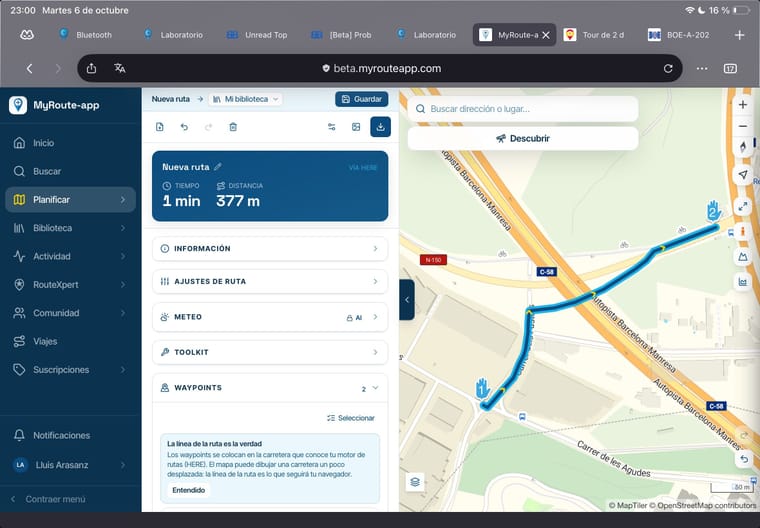
Task: Switch to Unread Top browser tab
Action: point(257,35)
